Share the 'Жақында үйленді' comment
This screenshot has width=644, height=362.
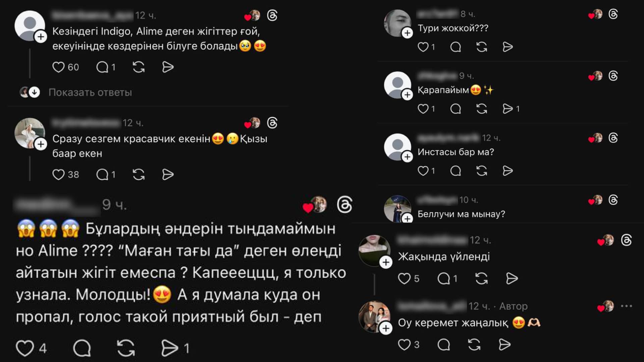click(512, 278)
